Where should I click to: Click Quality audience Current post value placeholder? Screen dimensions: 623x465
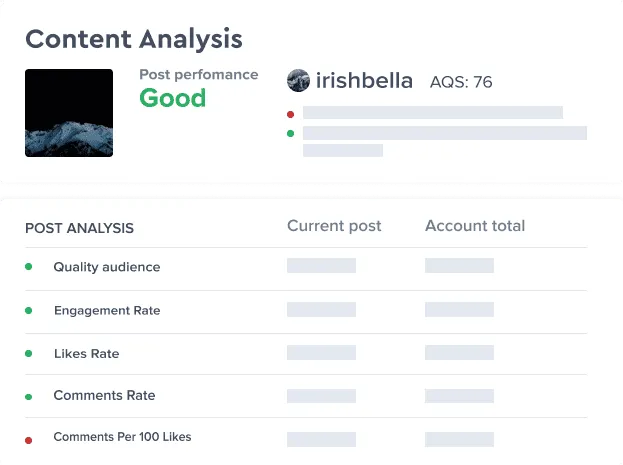[321, 265]
